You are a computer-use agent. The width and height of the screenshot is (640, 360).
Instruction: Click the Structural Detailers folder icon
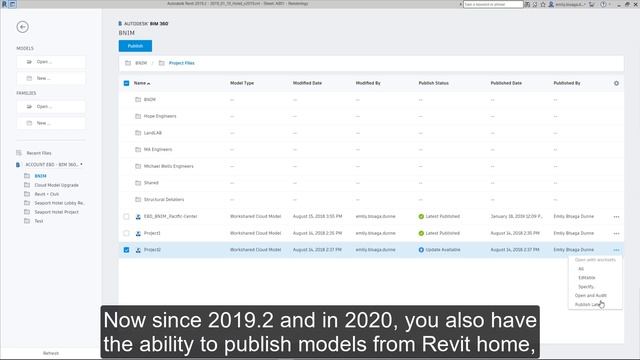(138, 200)
